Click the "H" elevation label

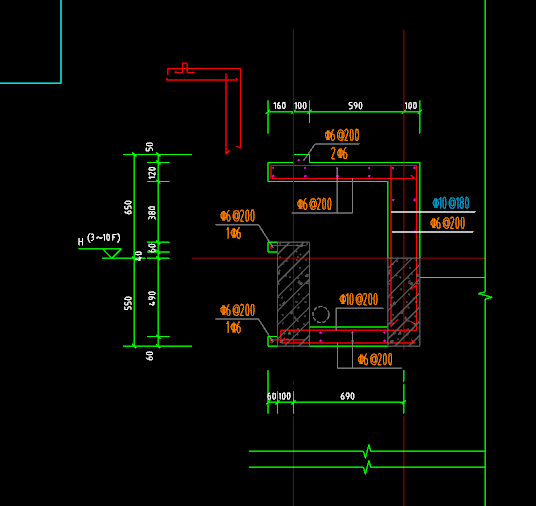click(x=81, y=242)
